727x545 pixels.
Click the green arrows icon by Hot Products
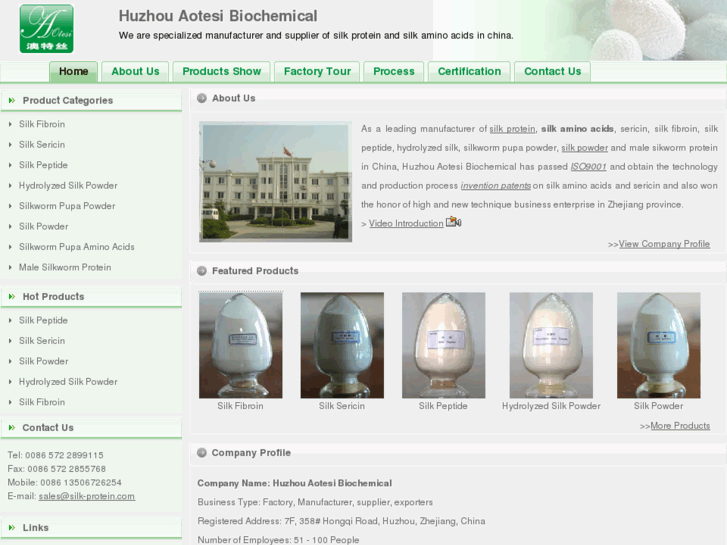[x=12, y=296]
